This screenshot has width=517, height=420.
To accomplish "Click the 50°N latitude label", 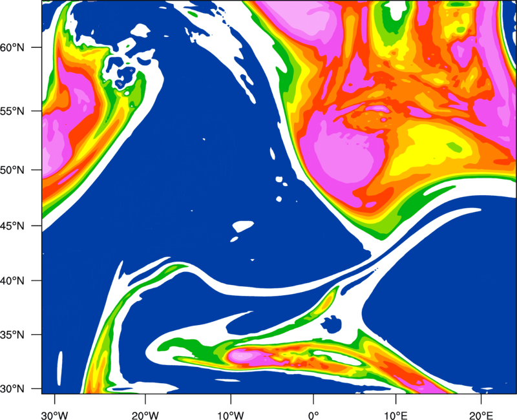I will pos(12,171).
